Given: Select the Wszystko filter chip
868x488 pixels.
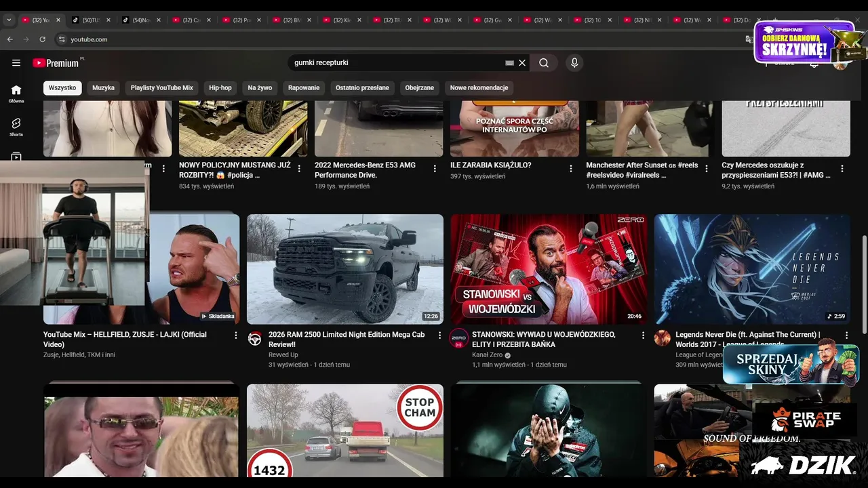Looking at the screenshot, I should tap(62, 88).
